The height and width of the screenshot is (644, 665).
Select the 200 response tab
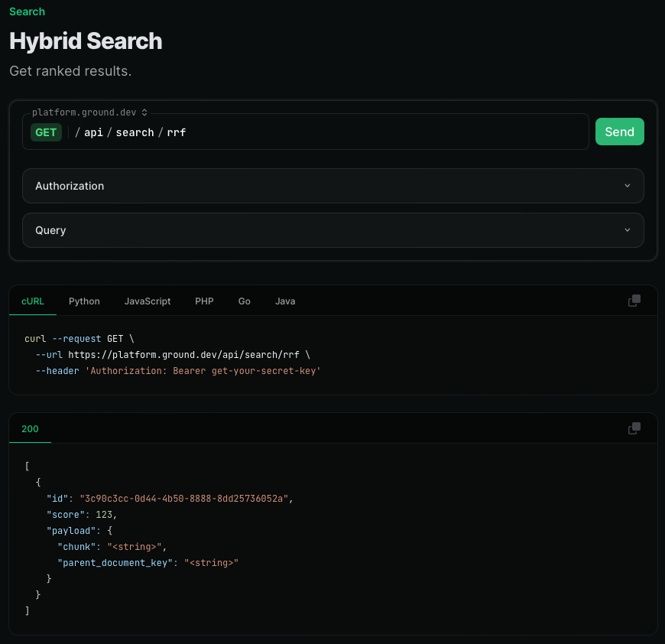coord(30,429)
